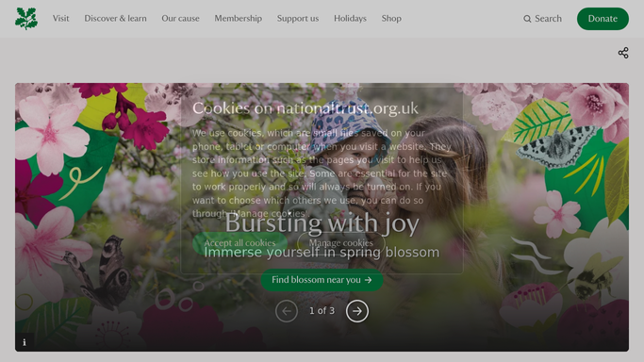Open the Visit menu

[60, 19]
